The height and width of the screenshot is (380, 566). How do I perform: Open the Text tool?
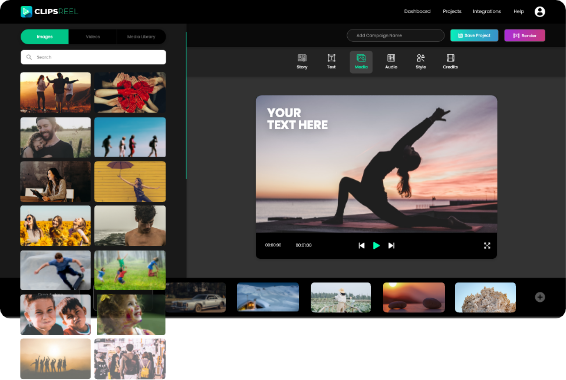[331, 62]
